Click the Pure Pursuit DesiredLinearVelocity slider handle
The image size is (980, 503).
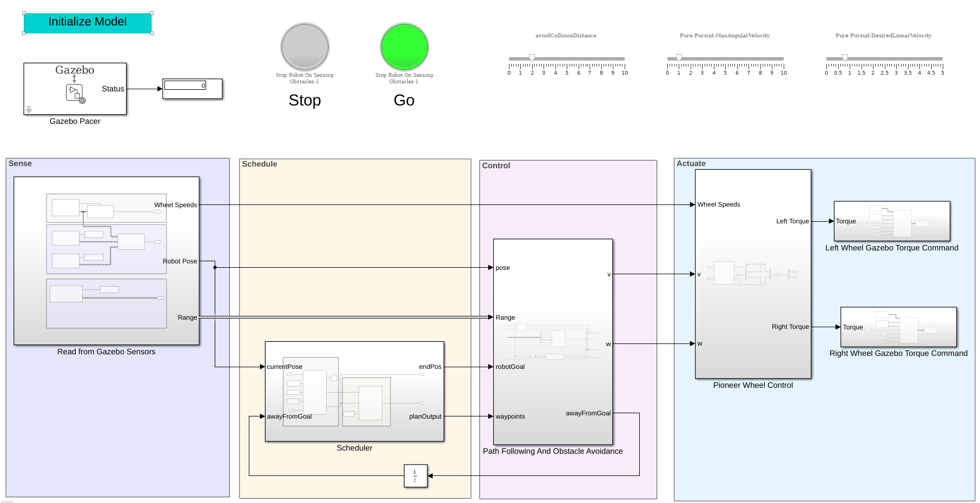click(845, 57)
